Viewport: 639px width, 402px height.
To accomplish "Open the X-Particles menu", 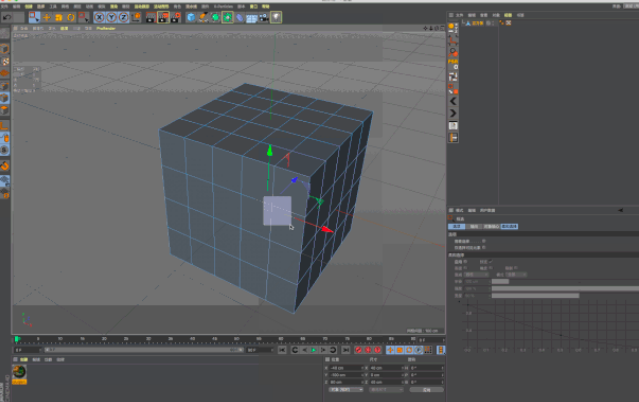I will (223, 7).
